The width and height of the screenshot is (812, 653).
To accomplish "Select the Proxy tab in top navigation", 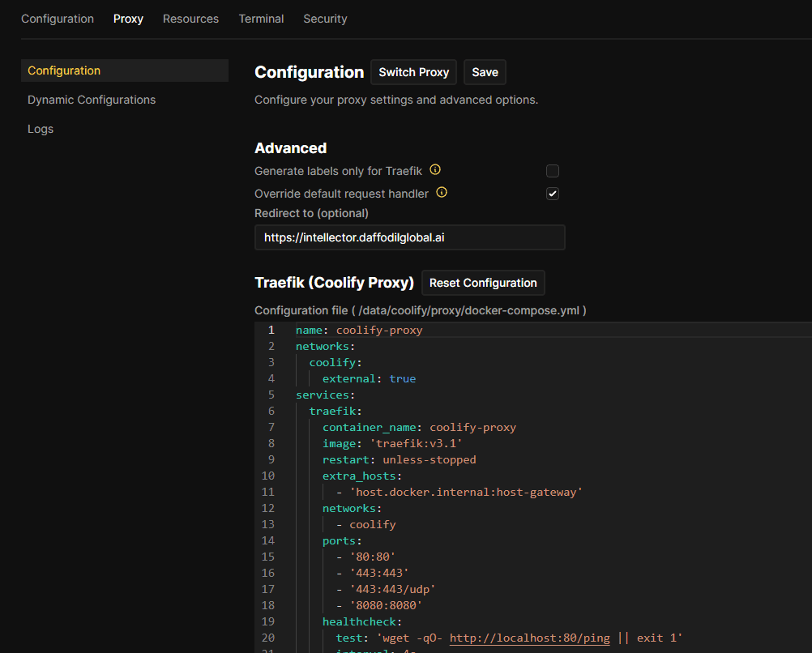I will coord(128,19).
